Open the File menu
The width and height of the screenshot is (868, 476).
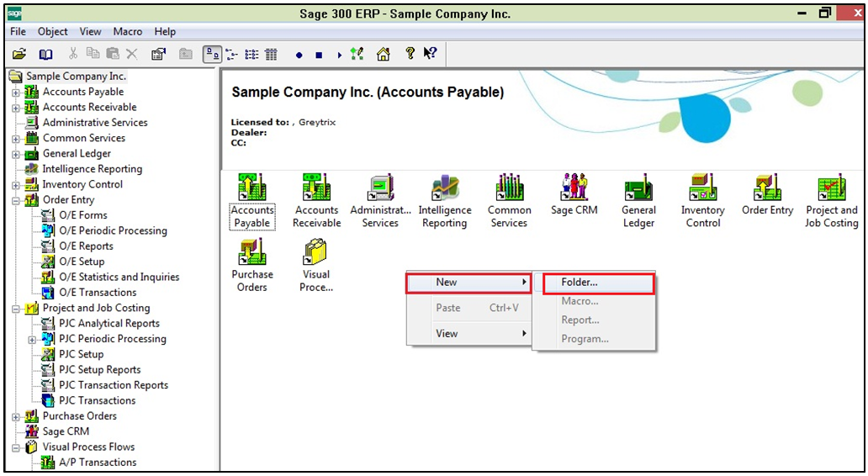click(x=18, y=32)
